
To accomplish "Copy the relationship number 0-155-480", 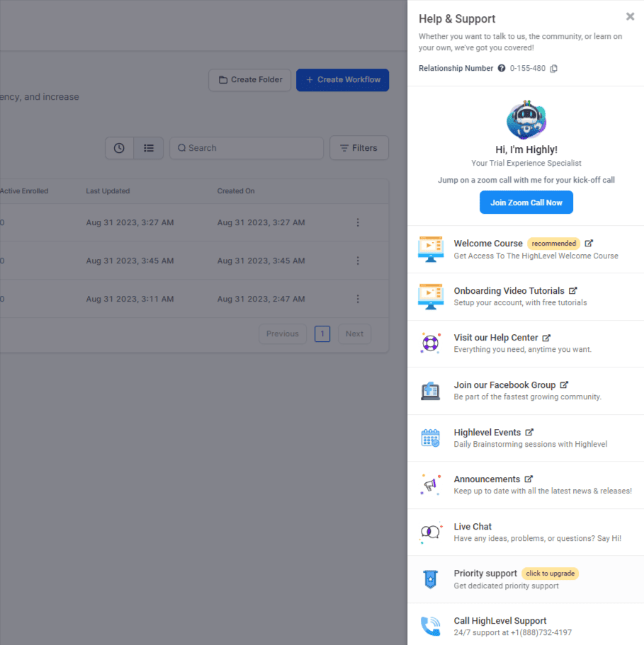I will (x=554, y=68).
